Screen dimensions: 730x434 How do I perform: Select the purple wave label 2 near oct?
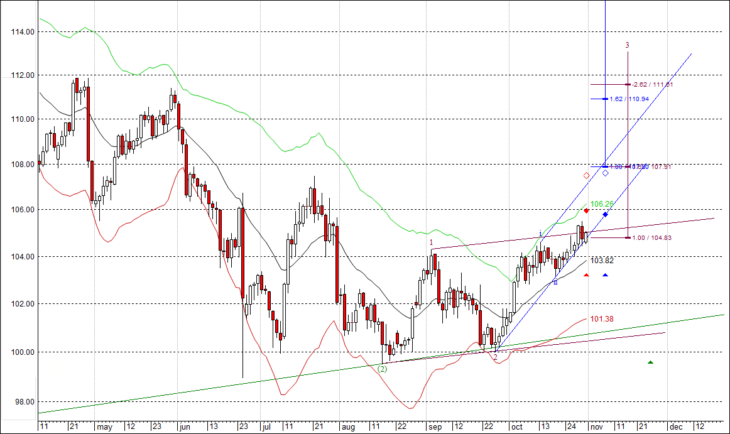(495, 357)
